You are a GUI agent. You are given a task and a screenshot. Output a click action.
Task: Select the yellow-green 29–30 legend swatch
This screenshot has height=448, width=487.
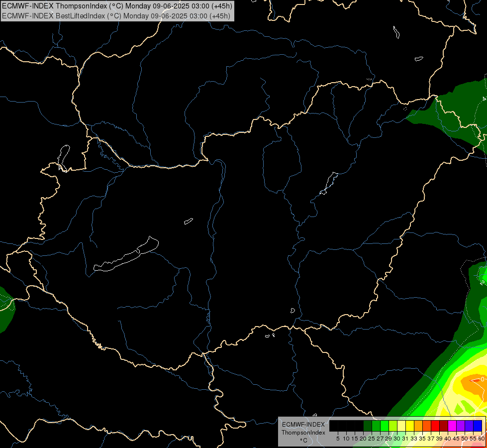[393, 426]
